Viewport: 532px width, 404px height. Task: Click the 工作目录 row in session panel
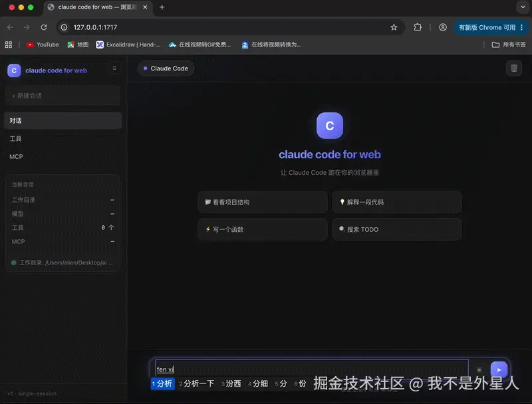[63, 200]
